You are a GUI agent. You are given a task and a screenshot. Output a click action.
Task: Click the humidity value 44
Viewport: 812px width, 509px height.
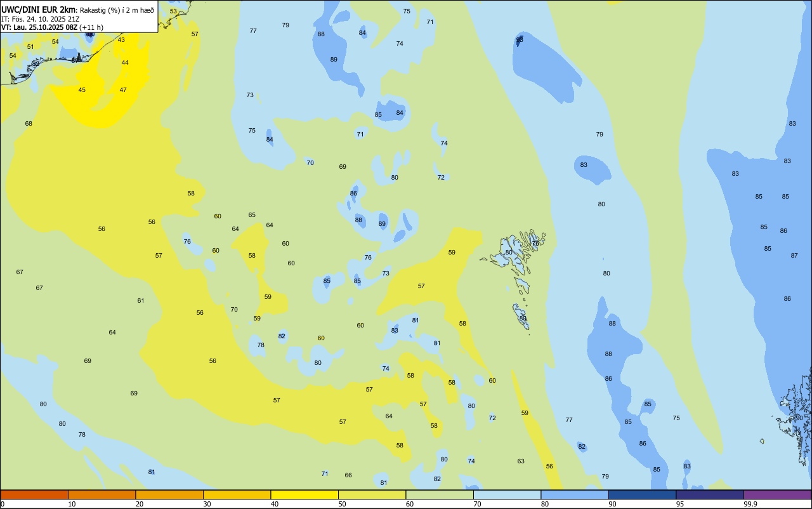(125, 63)
